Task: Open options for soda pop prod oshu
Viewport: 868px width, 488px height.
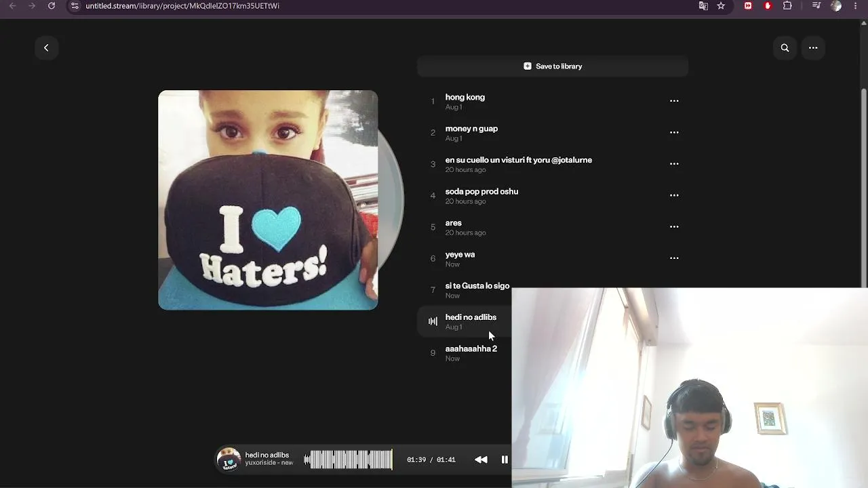Action: tap(674, 195)
